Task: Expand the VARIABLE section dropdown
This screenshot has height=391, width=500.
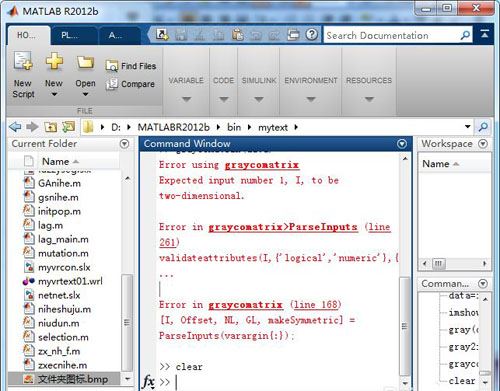Action: [186, 99]
